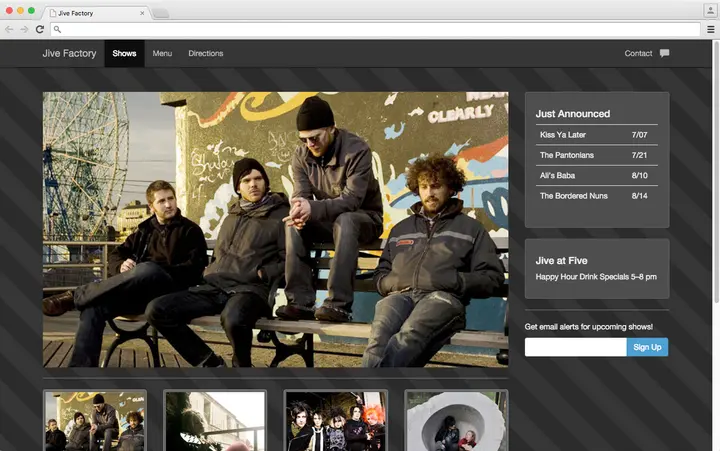Open the browser hamburger menu
The image size is (720, 451).
(710, 29)
